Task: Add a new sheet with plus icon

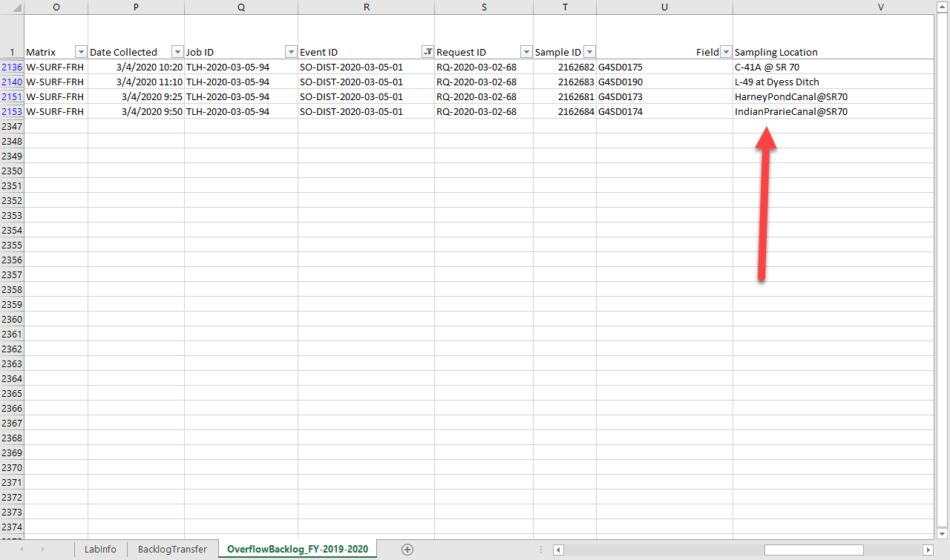Action: pyautogui.click(x=407, y=549)
